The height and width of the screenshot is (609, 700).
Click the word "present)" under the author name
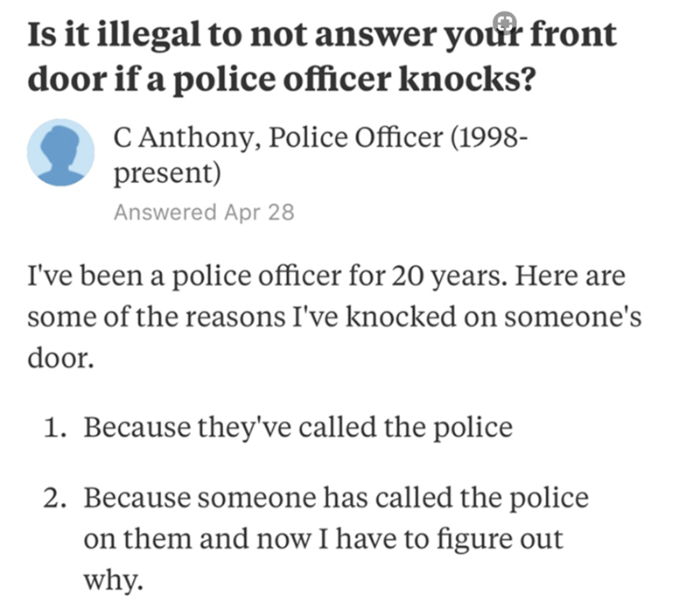pyautogui.click(x=167, y=172)
